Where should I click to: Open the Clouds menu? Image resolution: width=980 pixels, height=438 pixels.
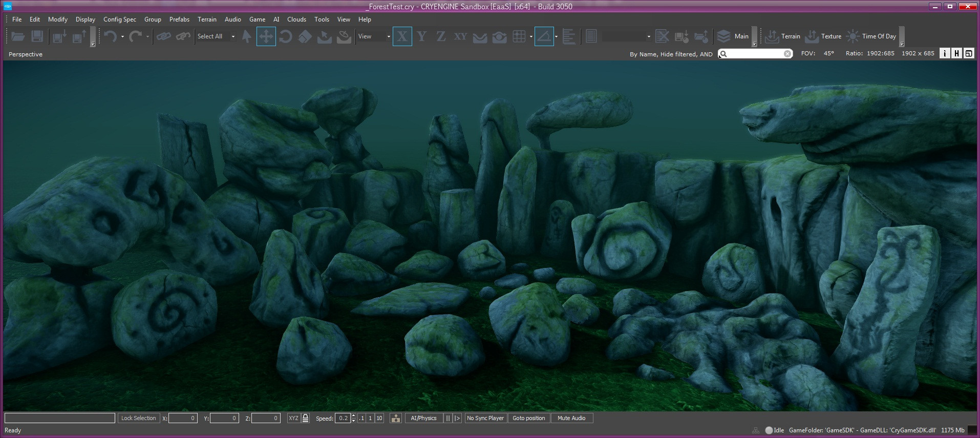click(x=296, y=19)
